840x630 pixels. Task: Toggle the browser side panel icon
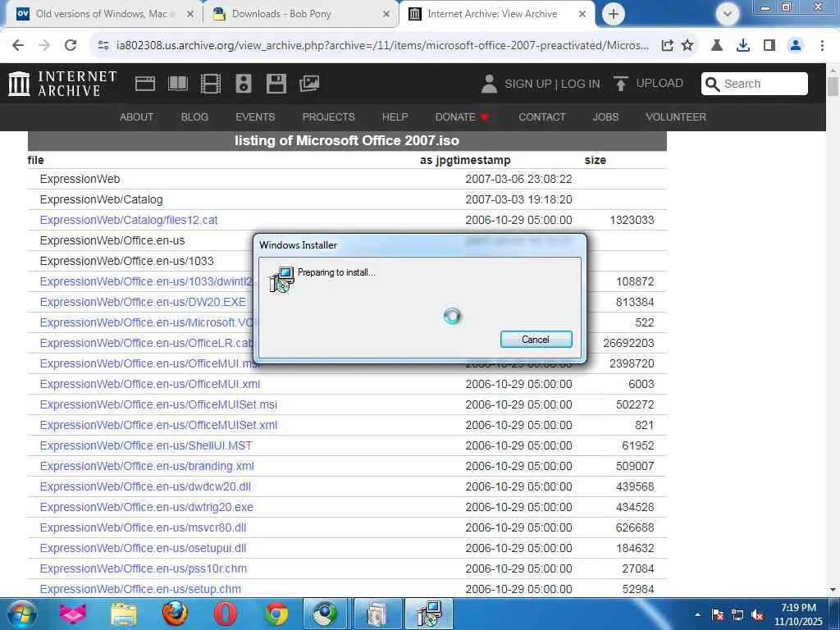click(x=769, y=46)
